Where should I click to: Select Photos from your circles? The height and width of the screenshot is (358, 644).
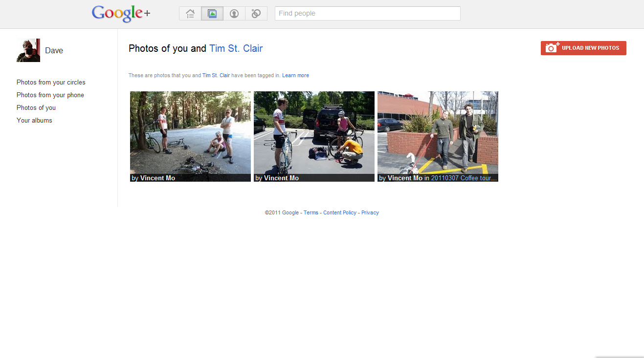click(x=51, y=83)
